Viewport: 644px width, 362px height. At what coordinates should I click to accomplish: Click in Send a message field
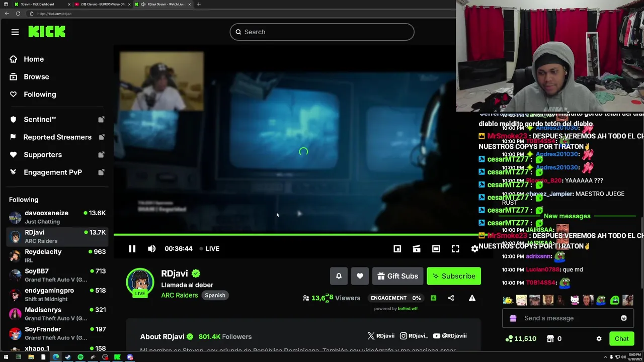tap(567, 318)
